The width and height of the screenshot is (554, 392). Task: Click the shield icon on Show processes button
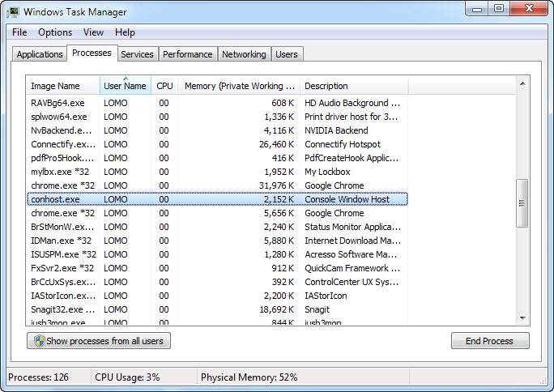click(39, 341)
